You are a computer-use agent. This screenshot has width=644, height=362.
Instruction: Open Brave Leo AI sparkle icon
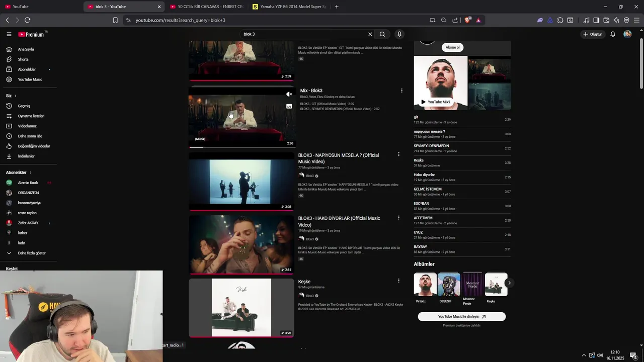pyautogui.click(x=616, y=20)
